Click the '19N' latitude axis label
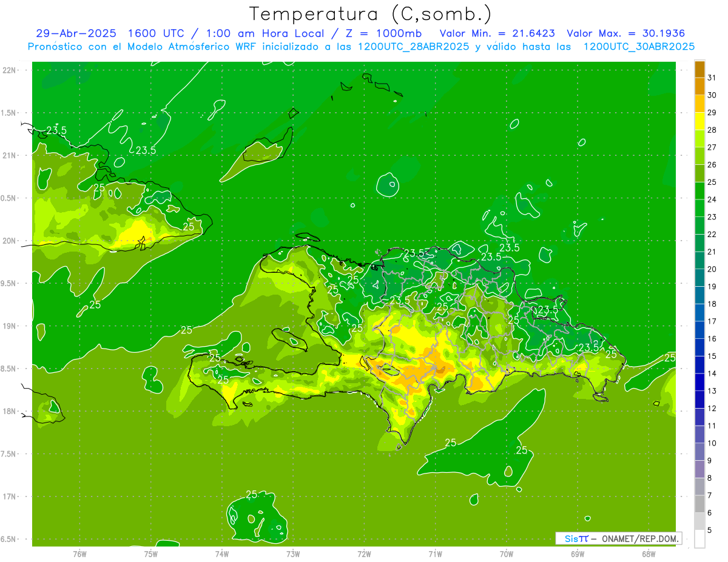Viewport: 728px width, 562px height. tap(9, 326)
